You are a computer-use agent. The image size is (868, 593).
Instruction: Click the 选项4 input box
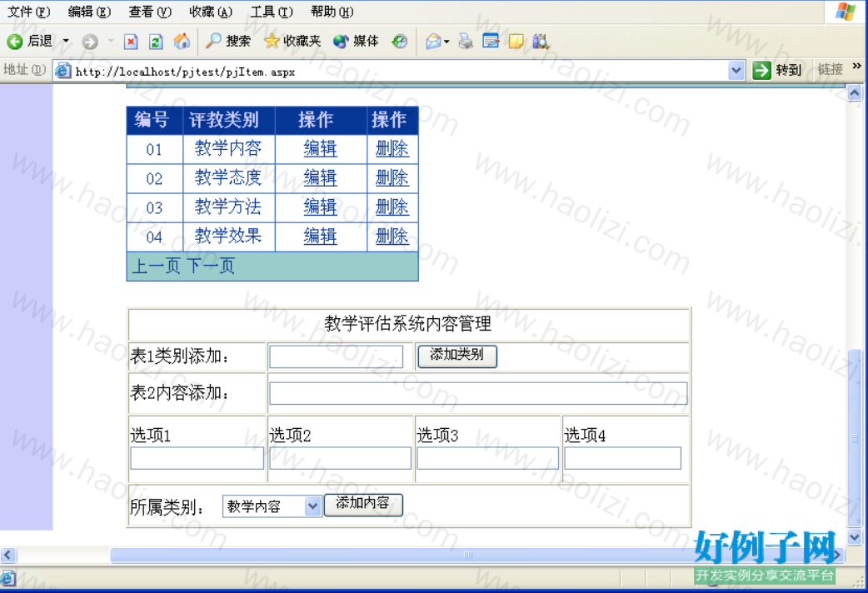click(x=623, y=458)
